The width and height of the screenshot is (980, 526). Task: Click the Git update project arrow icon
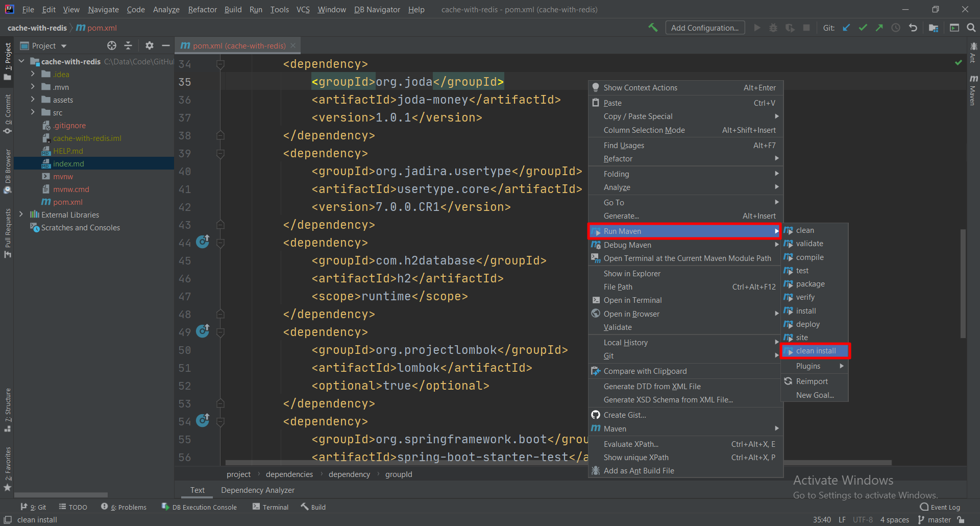(846, 28)
